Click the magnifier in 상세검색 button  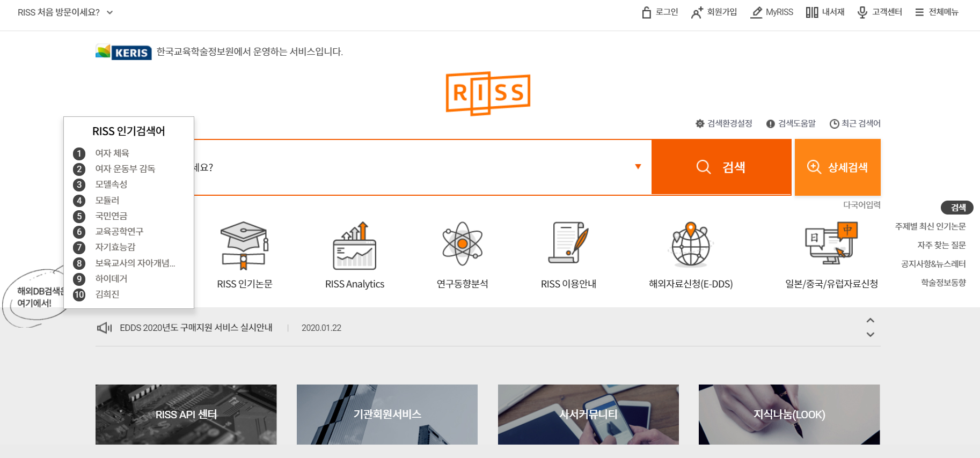(x=814, y=167)
